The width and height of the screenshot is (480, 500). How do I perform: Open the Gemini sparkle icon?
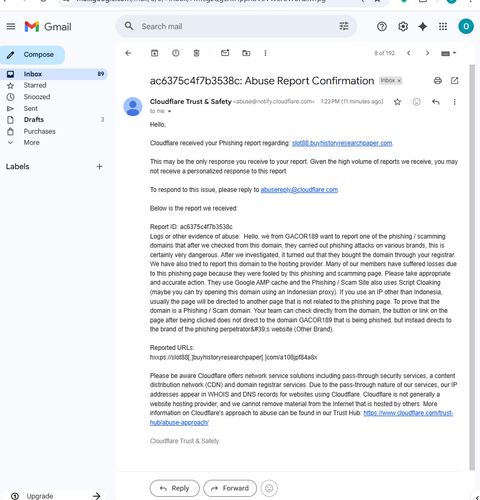[423, 26]
